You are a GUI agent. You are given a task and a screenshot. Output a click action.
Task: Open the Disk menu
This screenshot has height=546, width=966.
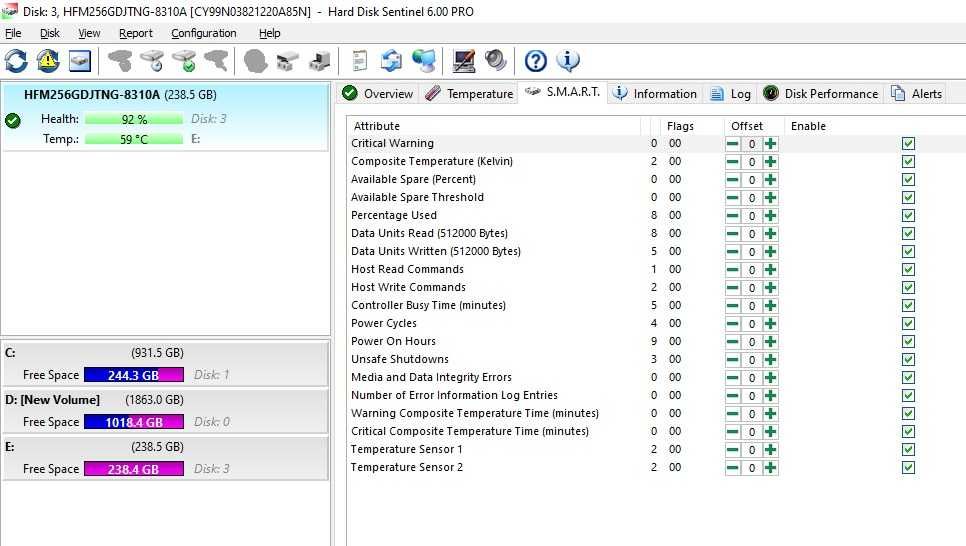click(50, 33)
